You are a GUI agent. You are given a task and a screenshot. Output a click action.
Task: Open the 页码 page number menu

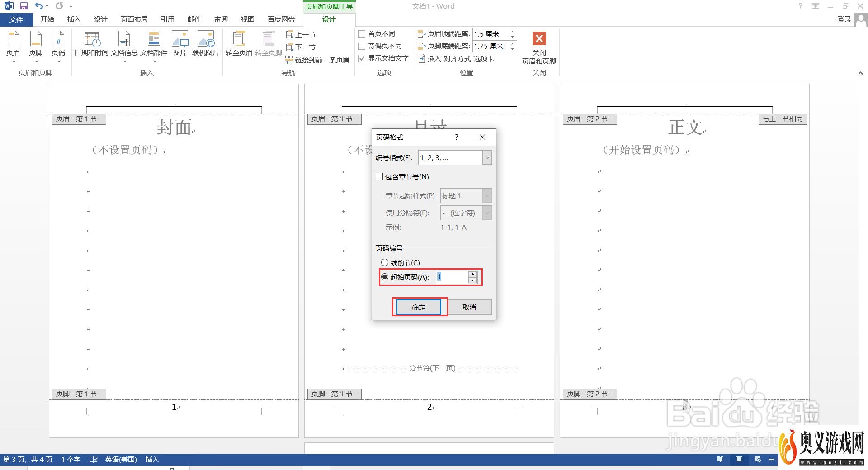[58, 47]
